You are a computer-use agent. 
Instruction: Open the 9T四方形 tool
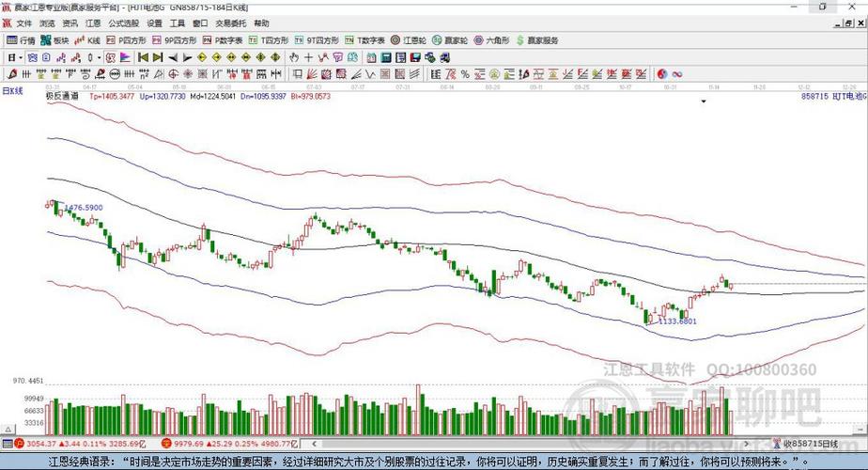(x=317, y=40)
